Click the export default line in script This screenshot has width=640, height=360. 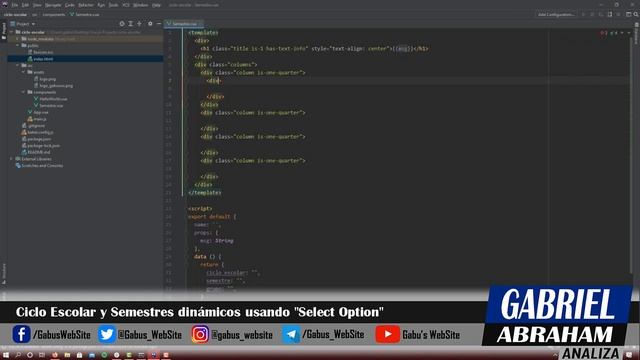click(x=212, y=217)
